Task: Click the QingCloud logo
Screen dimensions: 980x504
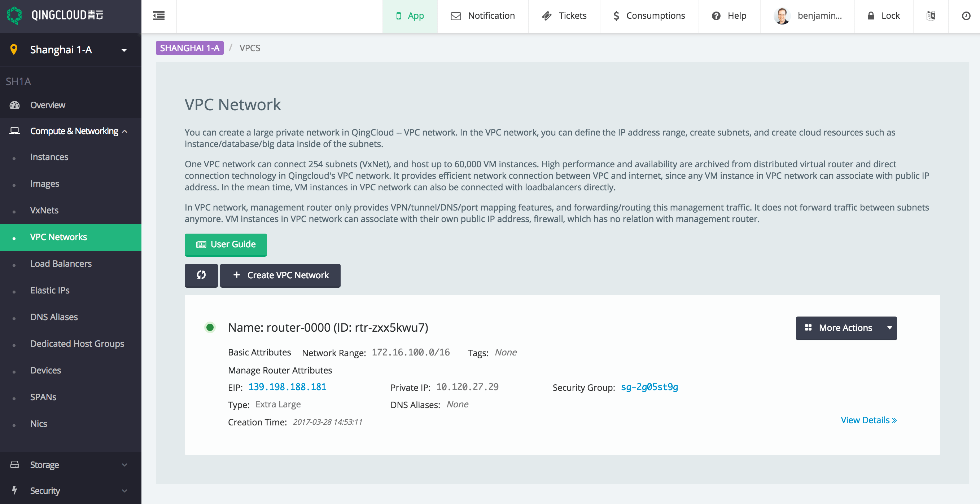Action: coord(14,15)
